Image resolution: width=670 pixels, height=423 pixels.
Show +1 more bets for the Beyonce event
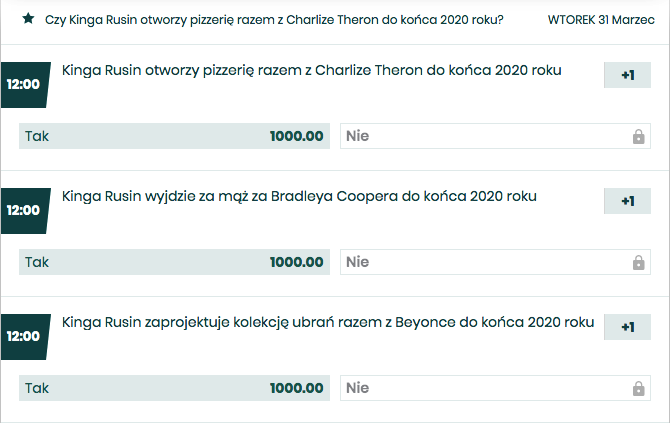(627, 327)
